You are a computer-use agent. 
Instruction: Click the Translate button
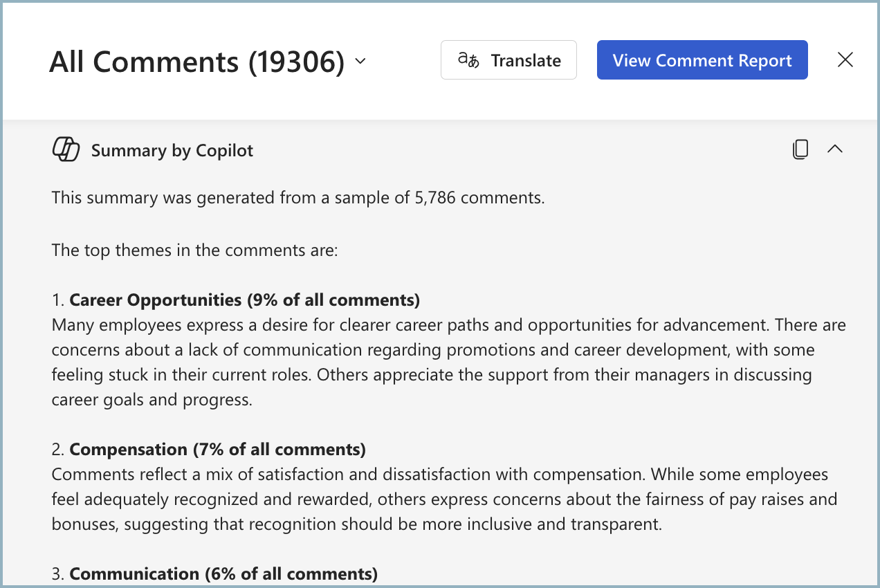508,59
